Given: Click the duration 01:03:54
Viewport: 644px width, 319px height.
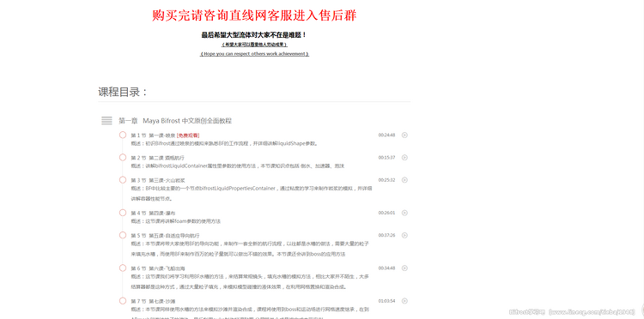Looking at the screenshot, I should pos(387,301).
